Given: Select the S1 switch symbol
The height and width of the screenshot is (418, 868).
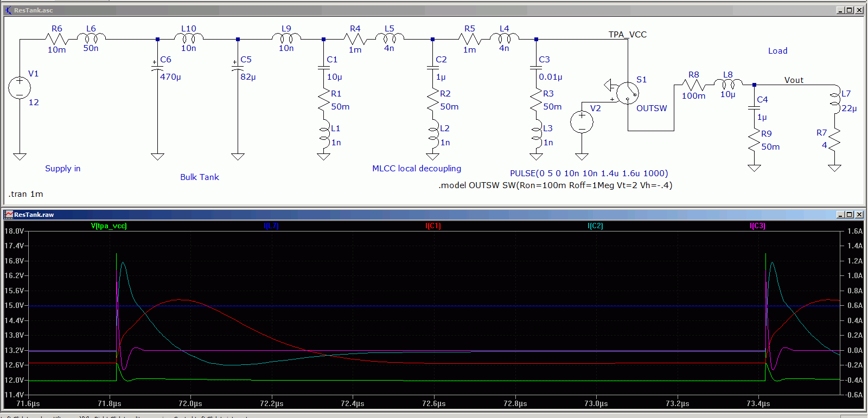Looking at the screenshot, I should click(627, 93).
